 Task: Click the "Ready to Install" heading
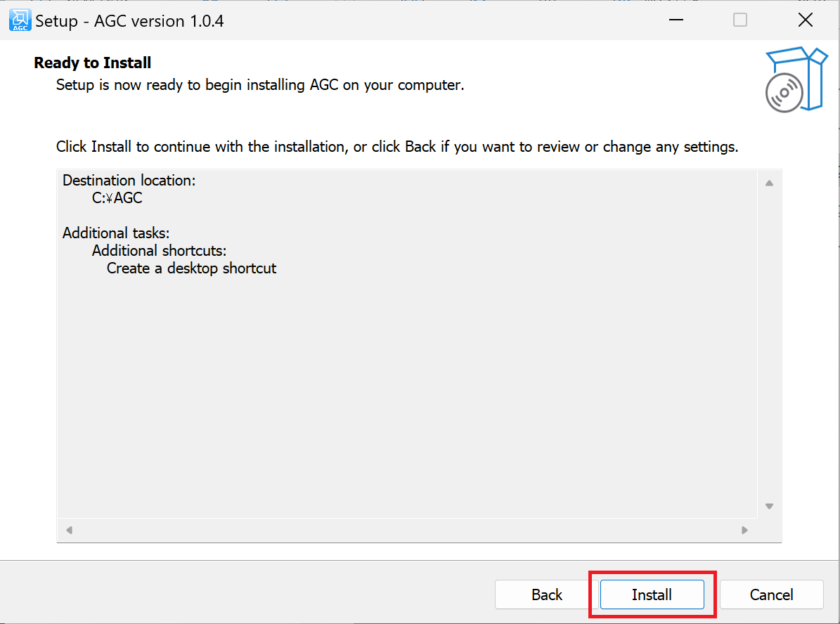point(93,63)
